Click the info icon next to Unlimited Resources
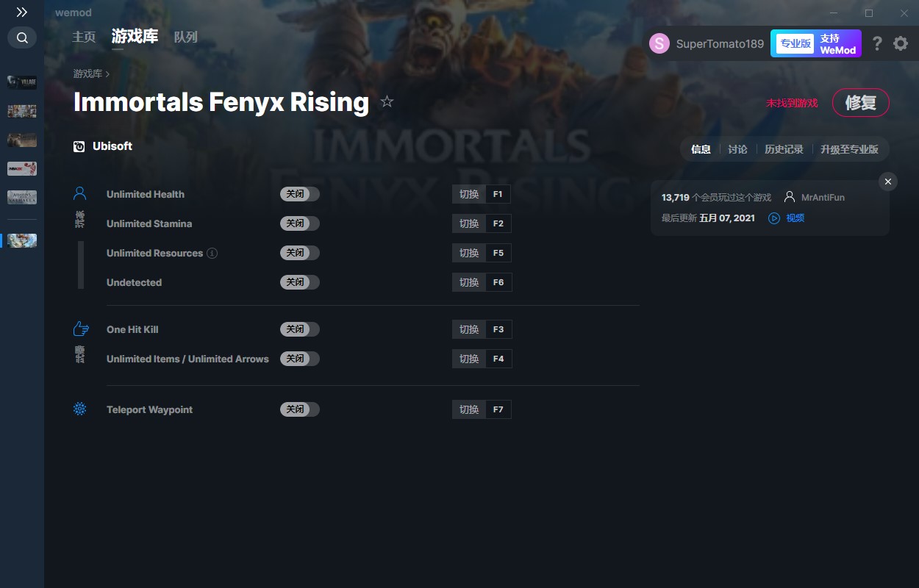Screen dimensions: 919x588 tap(212, 253)
